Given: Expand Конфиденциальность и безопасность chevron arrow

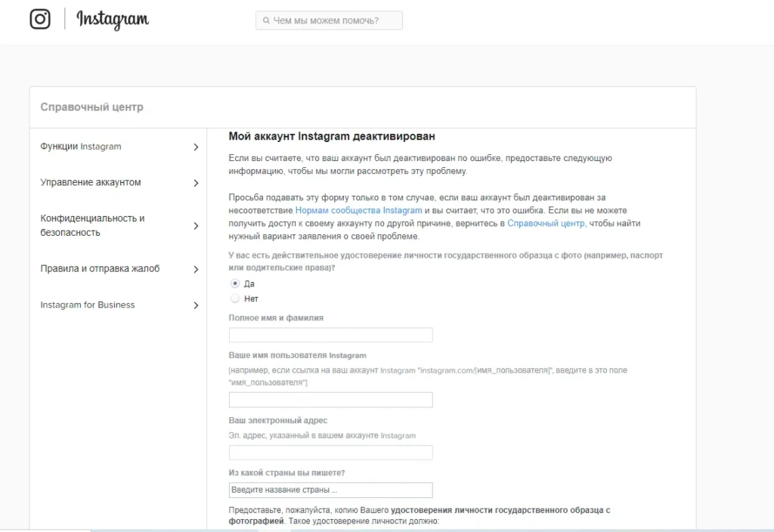Looking at the screenshot, I should pyautogui.click(x=196, y=226).
